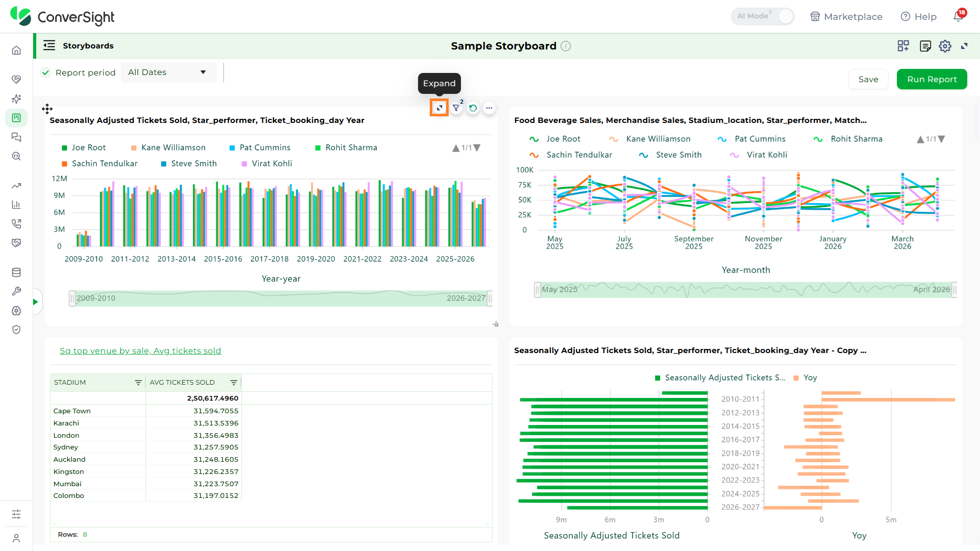Click the storyboard info icon
The width and height of the screenshot is (980, 551).
point(566,46)
